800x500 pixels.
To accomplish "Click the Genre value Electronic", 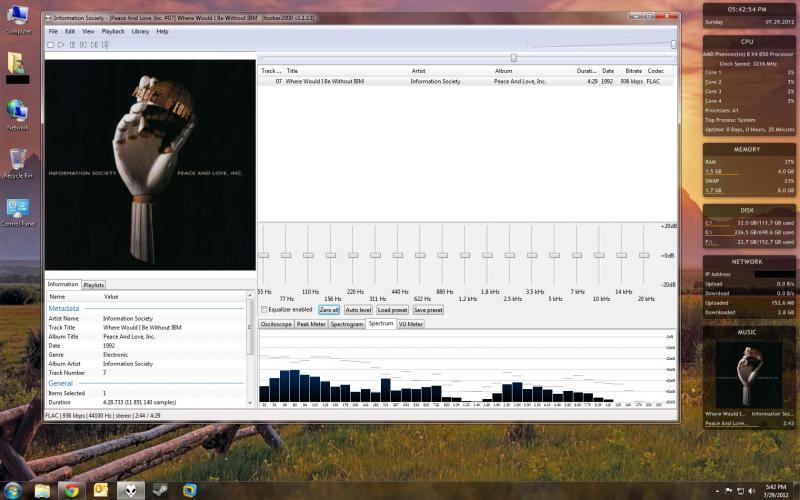I will 115,355.
